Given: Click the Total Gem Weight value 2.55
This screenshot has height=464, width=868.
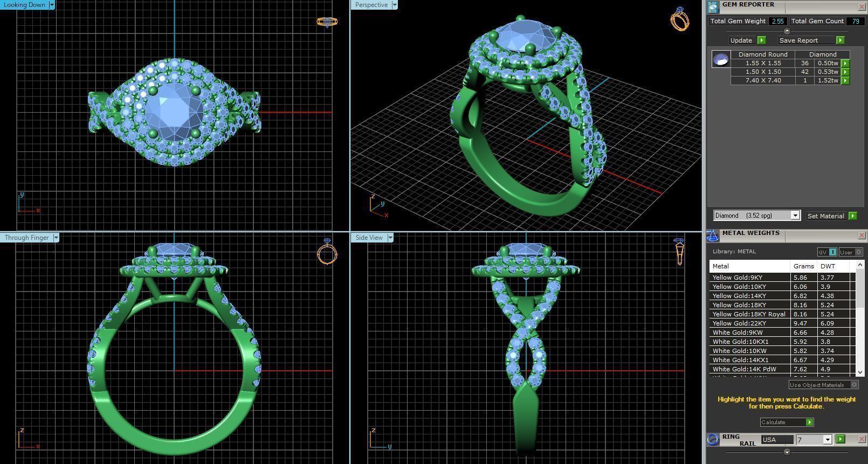Looking at the screenshot, I should 777,21.
